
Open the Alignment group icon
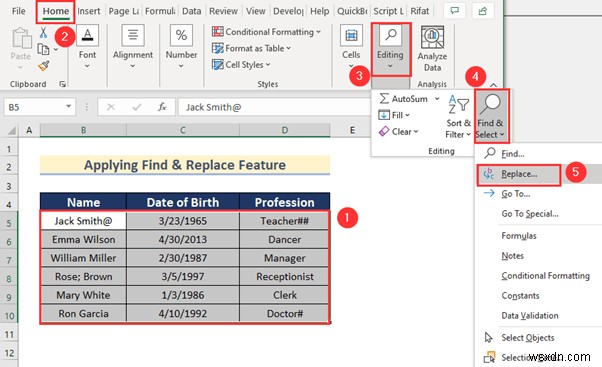coord(133,35)
